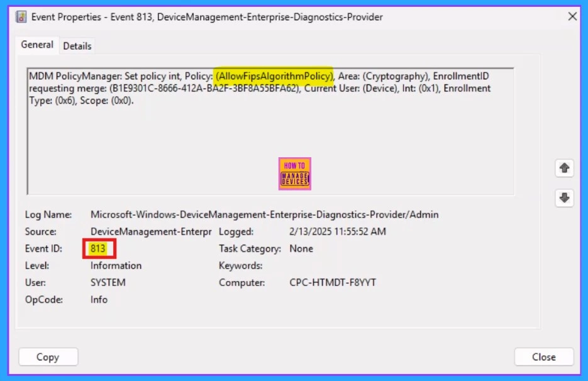Click the up arrow to view previous event
The height and width of the screenshot is (381, 588).
pyautogui.click(x=564, y=168)
